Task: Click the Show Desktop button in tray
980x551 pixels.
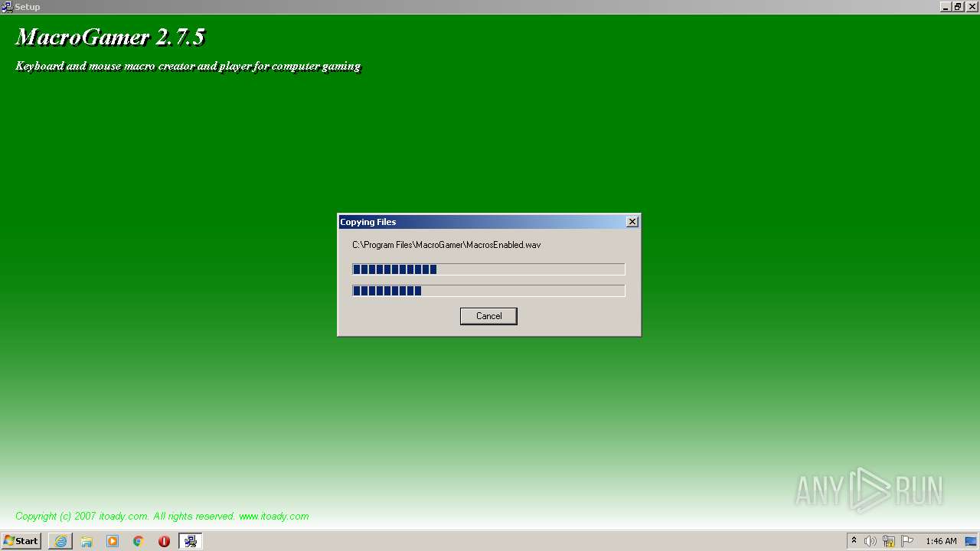Action: pyautogui.click(x=971, y=541)
